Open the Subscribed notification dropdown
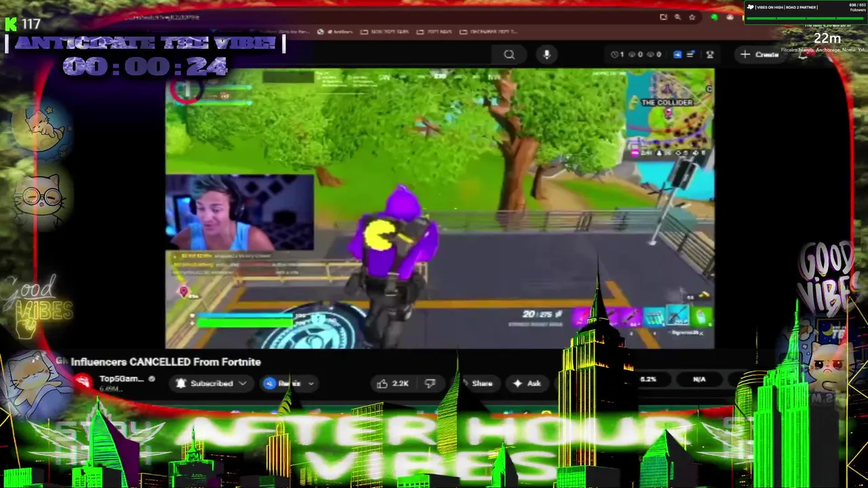The height and width of the screenshot is (488, 868). pyautogui.click(x=211, y=384)
